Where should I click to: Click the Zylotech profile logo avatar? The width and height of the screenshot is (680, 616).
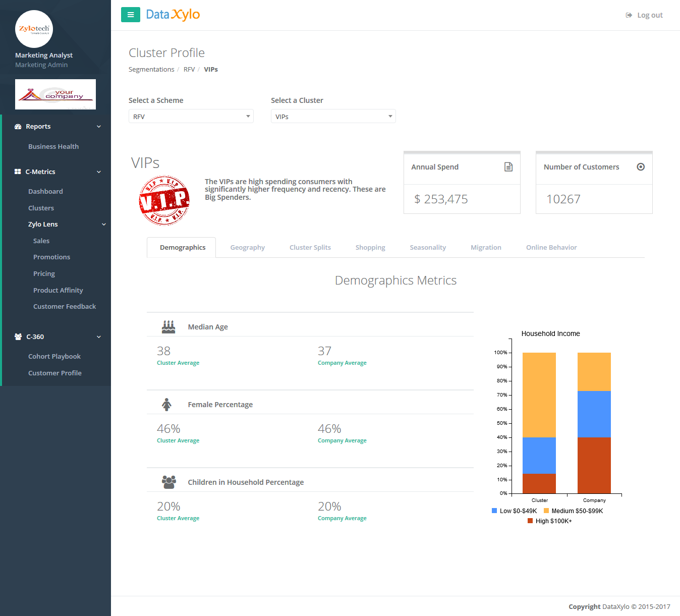(x=34, y=29)
